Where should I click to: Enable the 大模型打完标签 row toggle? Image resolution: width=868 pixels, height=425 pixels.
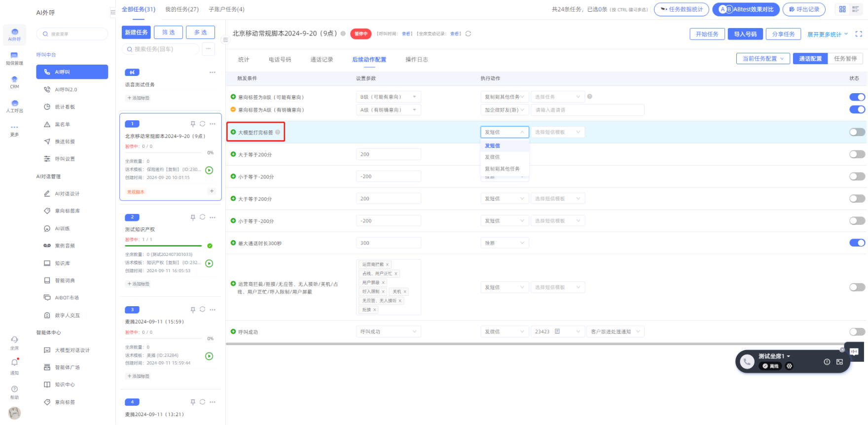coord(857,132)
